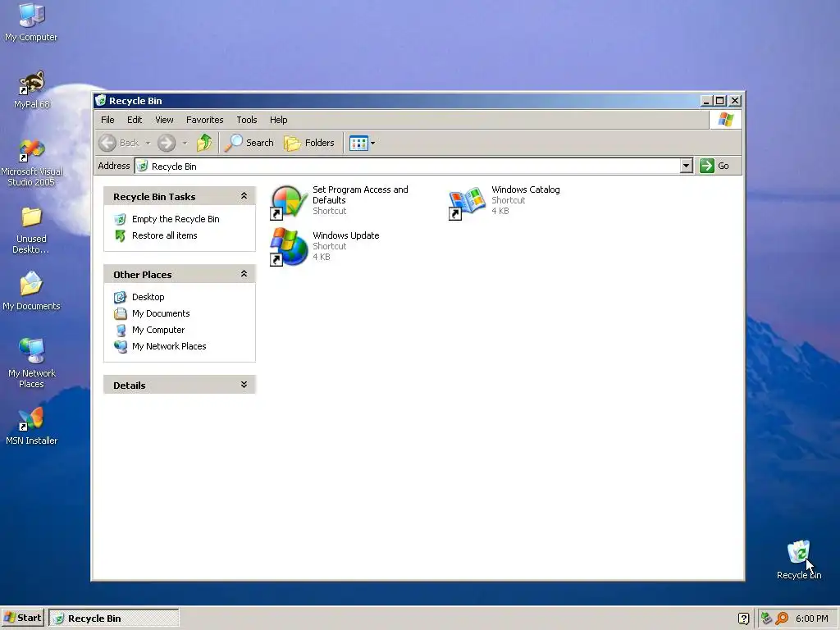Viewport: 840px width, 630px height.
Task: Click the help question mark tray icon
Action: pos(743,619)
